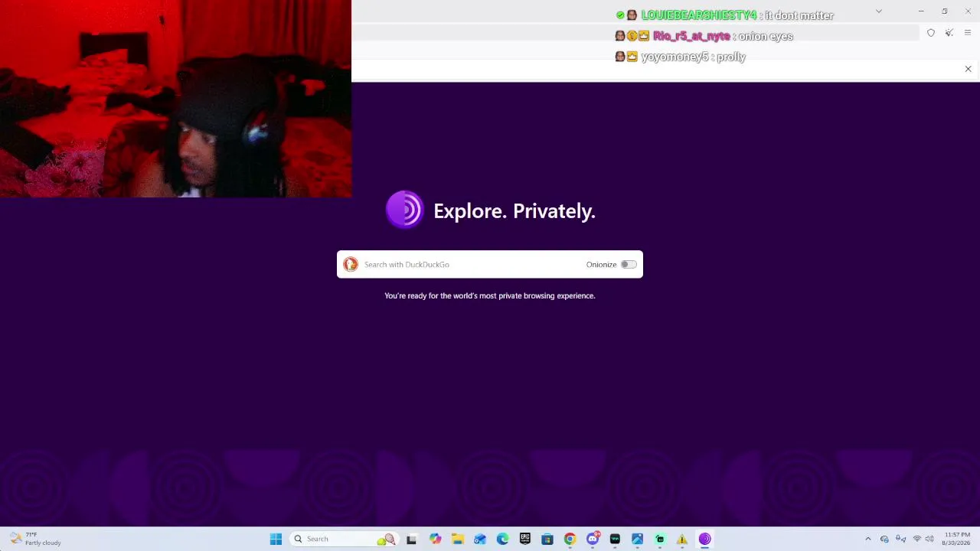
Task: Click the yellow warning triangle taskbar icon
Action: tap(682, 539)
